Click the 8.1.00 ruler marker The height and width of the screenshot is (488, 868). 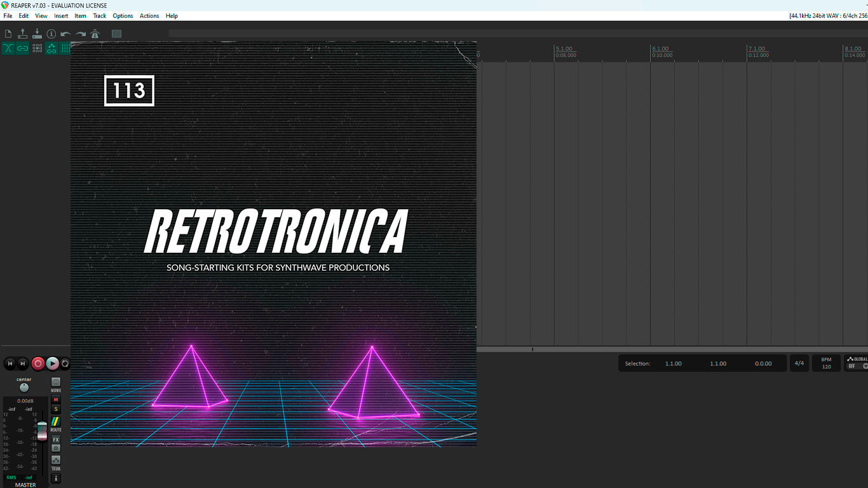853,49
